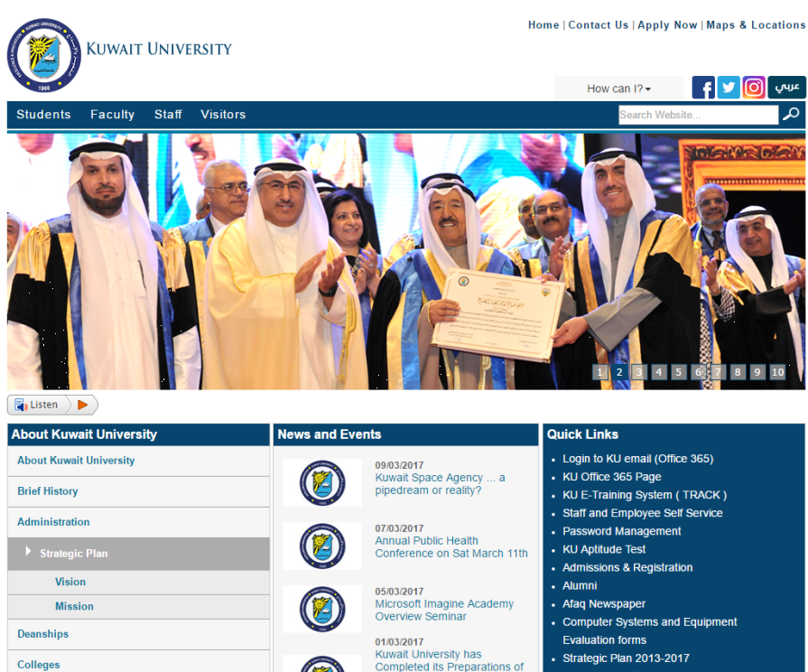Click Apply Now link
The image size is (808, 672).
(x=667, y=24)
